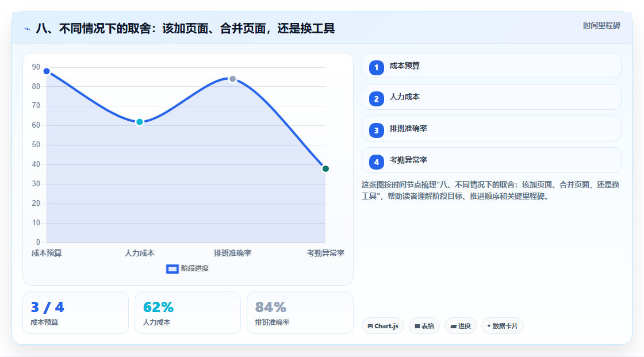
Task: Select the 人力成本 cyan data point
Action: tap(140, 122)
